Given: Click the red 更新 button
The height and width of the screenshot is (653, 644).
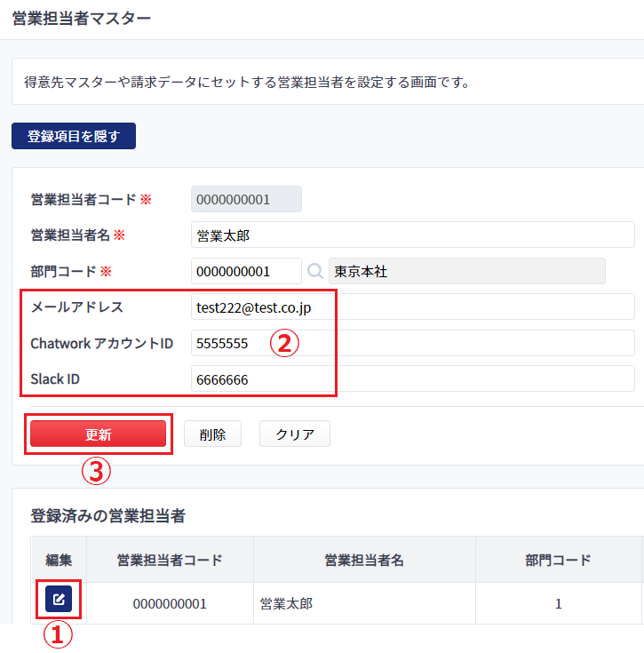Looking at the screenshot, I should 99,434.
